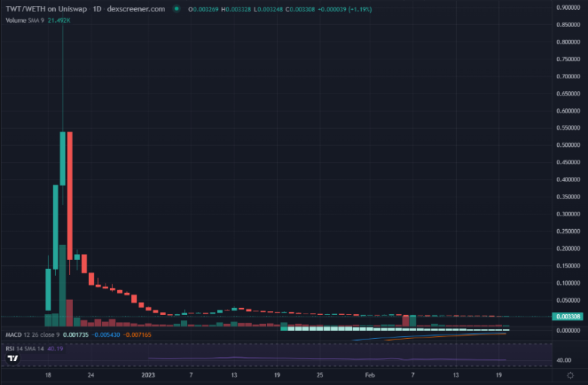Image resolution: width=588 pixels, height=385 pixels.
Task: Click the TradingView logo icon
Action: (12, 358)
